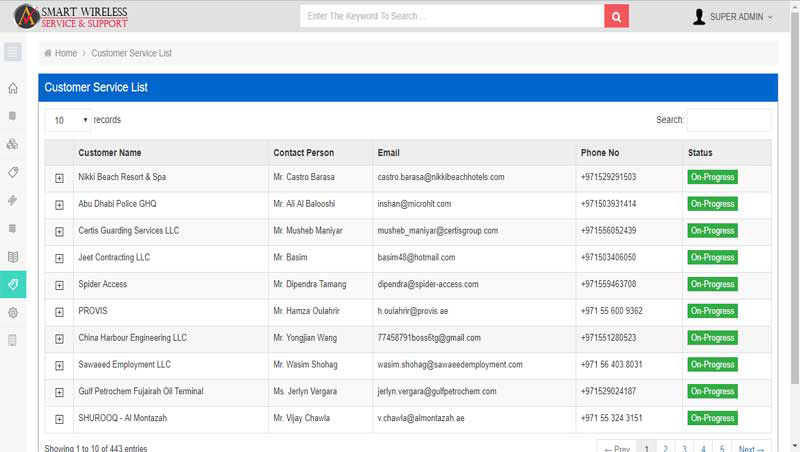This screenshot has width=800, height=452.
Task: Open the records per page dropdown
Action: pyautogui.click(x=68, y=120)
